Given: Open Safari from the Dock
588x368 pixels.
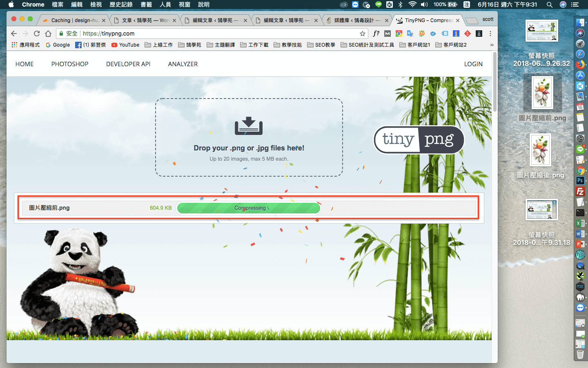Looking at the screenshot, I should click(x=580, y=54).
